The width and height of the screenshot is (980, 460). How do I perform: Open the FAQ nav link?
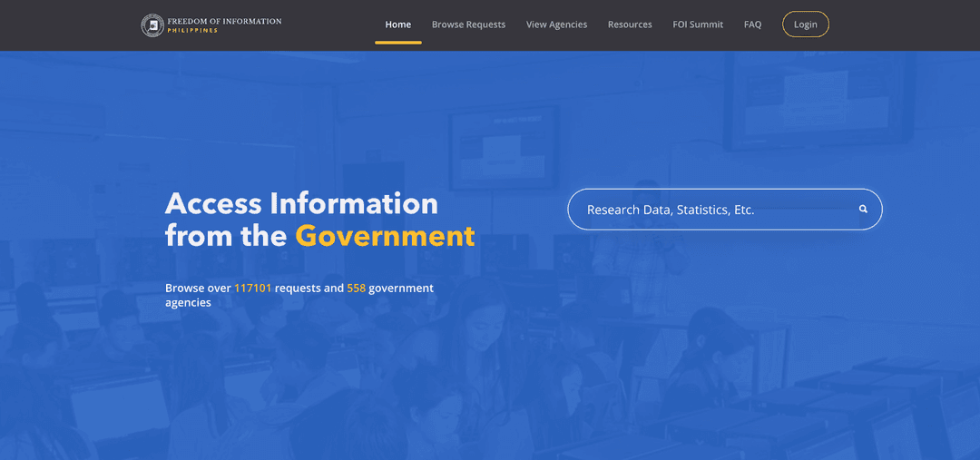click(x=752, y=25)
